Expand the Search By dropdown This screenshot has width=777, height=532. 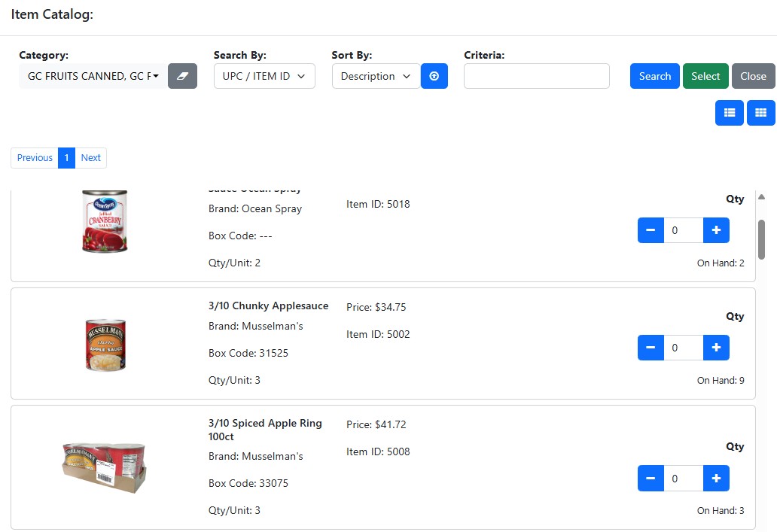coord(264,76)
